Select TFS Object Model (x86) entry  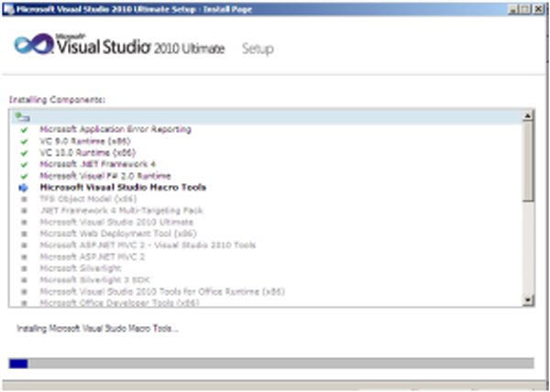[x=88, y=199]
